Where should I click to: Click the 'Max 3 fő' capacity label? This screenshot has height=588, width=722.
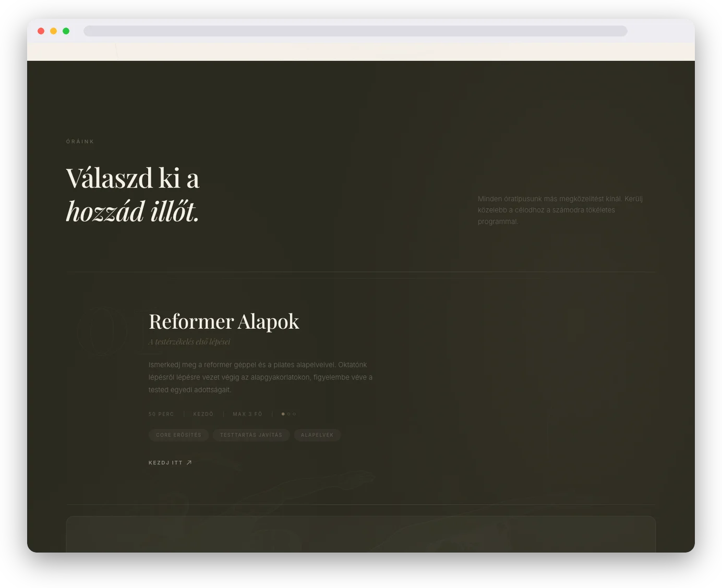pos(247,414)
